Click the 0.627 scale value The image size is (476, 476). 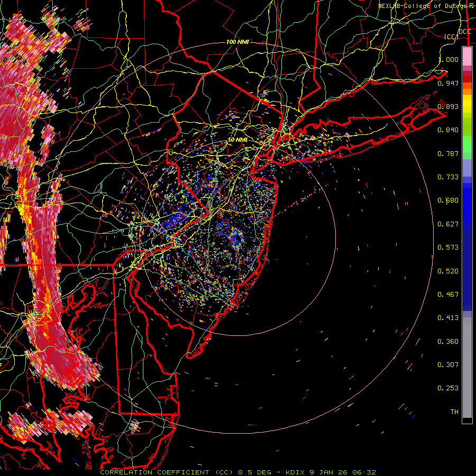448,224
